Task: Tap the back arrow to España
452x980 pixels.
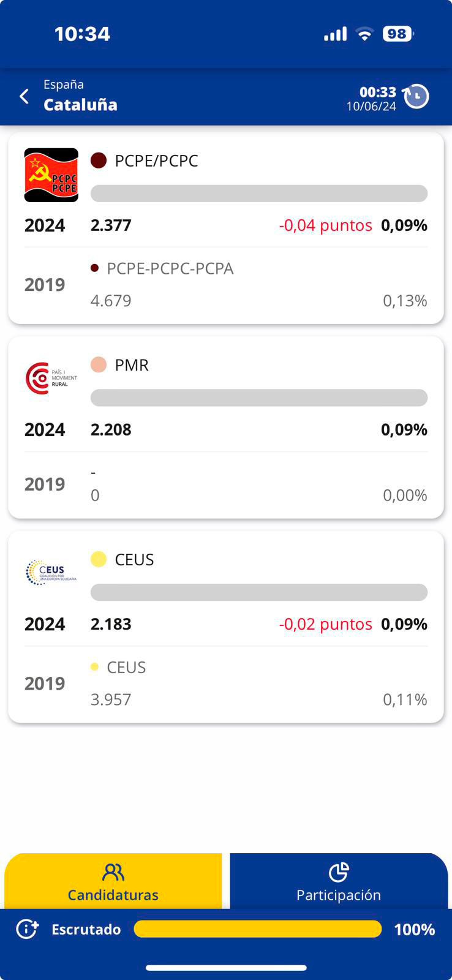Action: [24, 96]
